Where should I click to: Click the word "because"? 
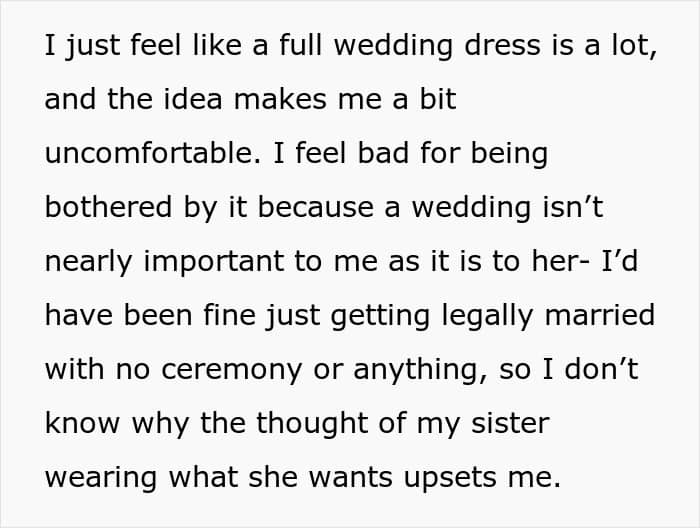(x=316, y=207)
